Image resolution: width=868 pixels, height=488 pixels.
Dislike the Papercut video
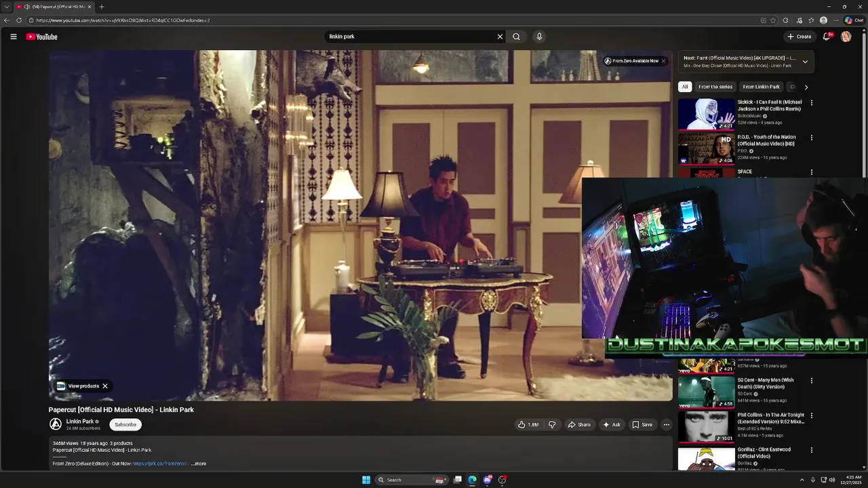(552, 424)
